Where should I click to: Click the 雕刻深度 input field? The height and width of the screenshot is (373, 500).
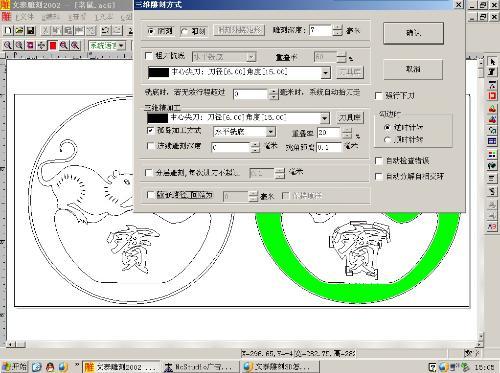[x=320, y=30]
